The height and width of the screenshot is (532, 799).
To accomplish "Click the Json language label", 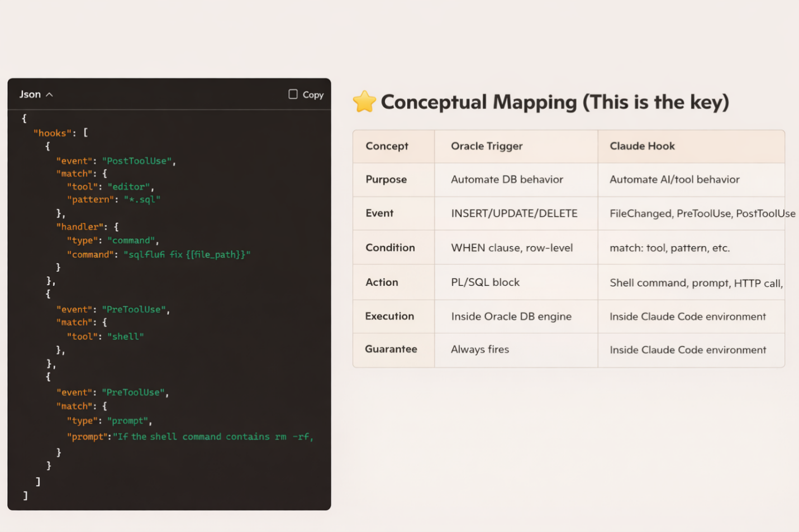I will (x=30, y=94).
